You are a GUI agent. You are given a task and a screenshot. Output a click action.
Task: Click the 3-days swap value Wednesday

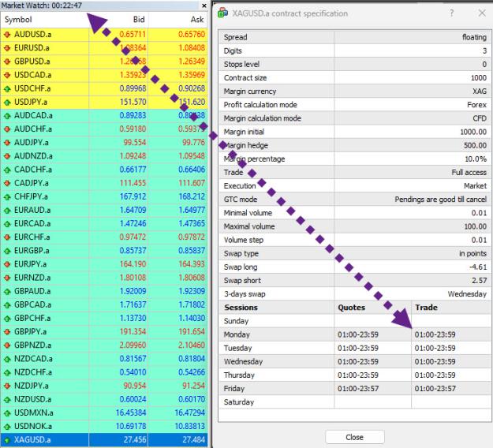(x=467, y=294)
